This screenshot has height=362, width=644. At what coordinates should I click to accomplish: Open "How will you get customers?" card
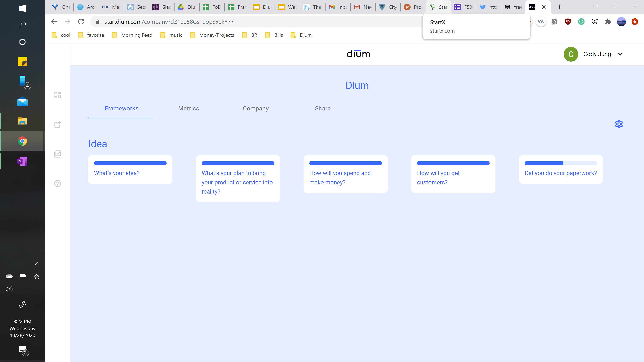(x=453, y=174)
